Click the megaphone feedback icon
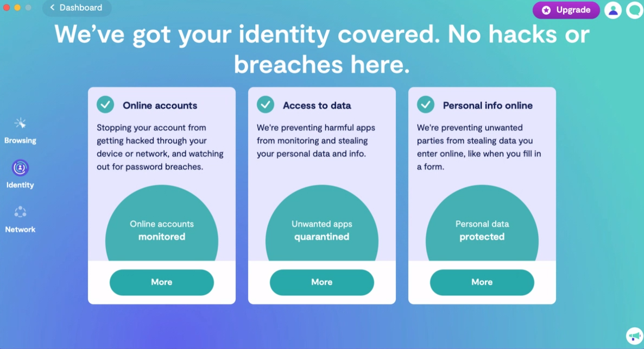Image resolution: width=644 pixels, height=349 pixels. click(x=635, y=336)
